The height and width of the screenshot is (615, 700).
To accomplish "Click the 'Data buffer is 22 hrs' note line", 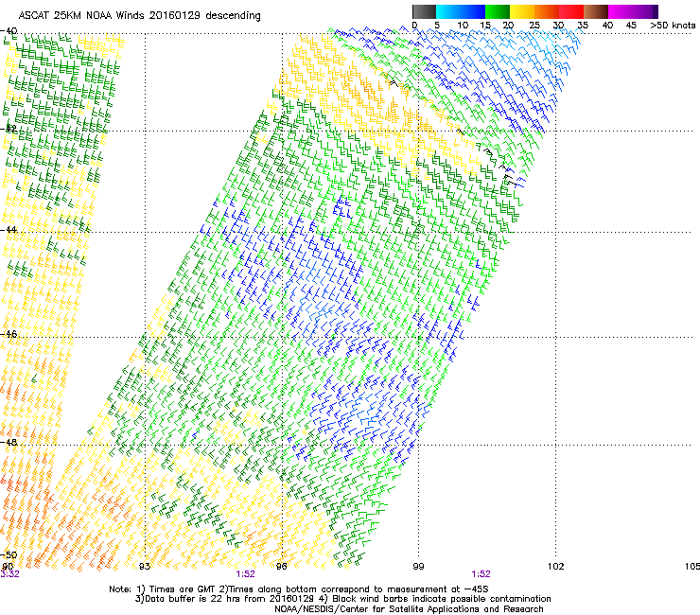I will (342, 599).
